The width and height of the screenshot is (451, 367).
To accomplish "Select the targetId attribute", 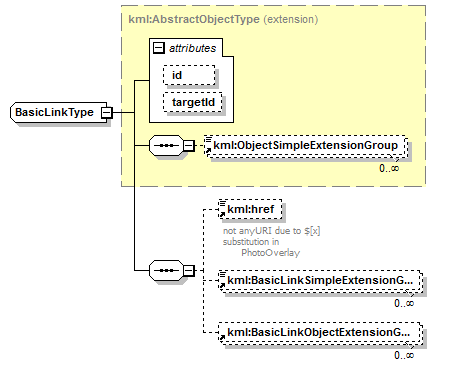I will coord(193,102).
